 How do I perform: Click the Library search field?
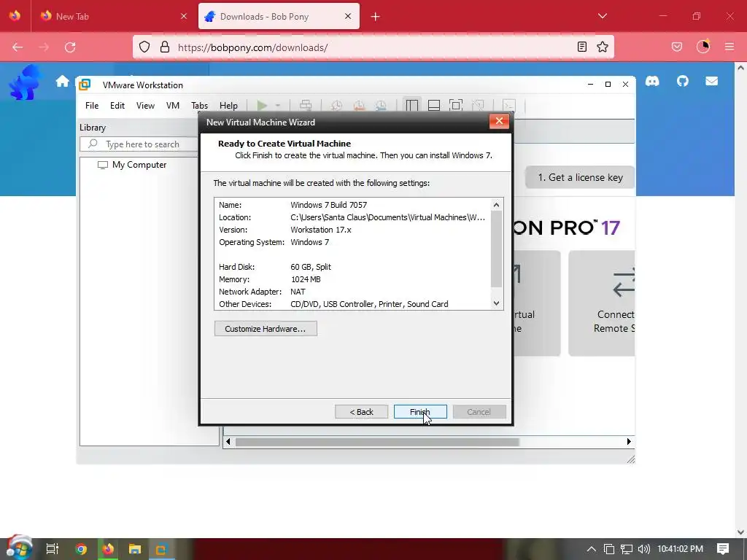139,144
